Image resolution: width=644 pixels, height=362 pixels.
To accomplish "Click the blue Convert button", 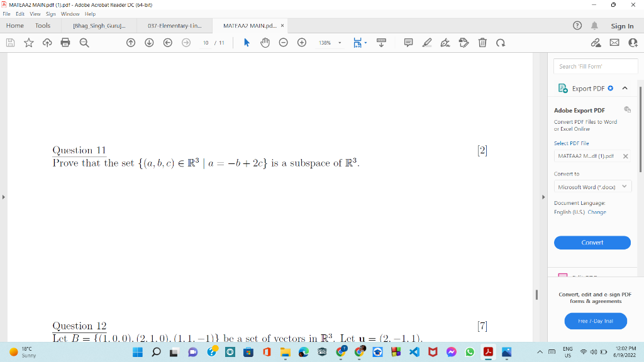I will [592, 242].
